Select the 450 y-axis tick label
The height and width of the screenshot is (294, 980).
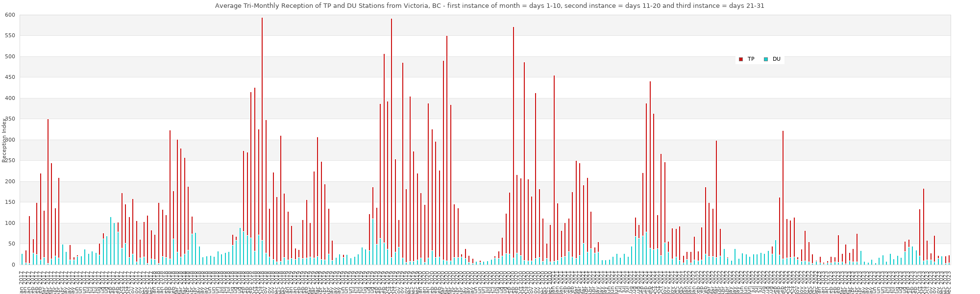[10, 77]
